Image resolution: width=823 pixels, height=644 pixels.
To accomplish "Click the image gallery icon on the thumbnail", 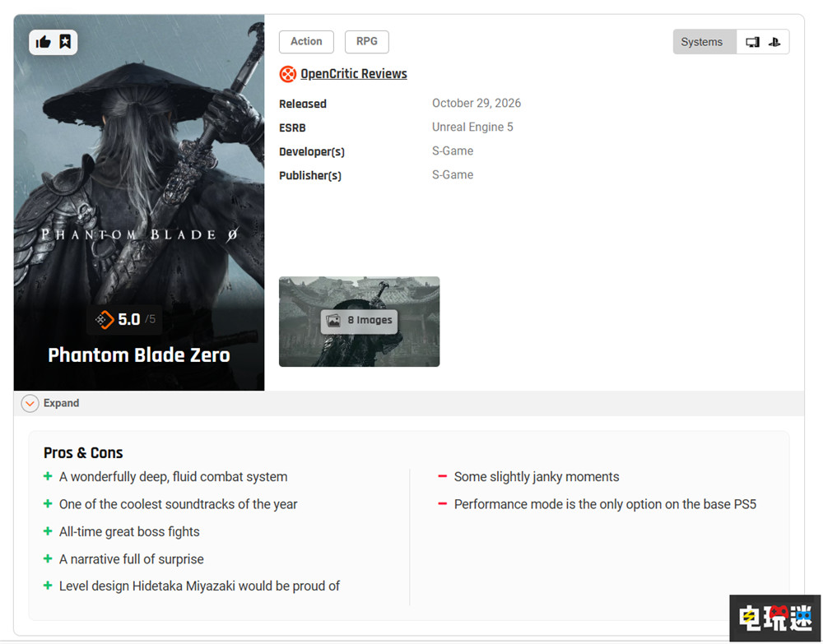I will point(333,321).
